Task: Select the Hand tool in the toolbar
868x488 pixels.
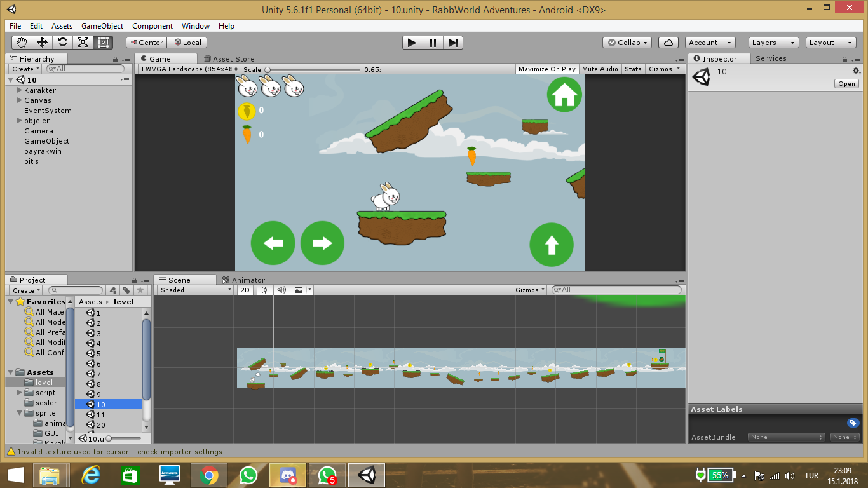Action: click(22, 43)
